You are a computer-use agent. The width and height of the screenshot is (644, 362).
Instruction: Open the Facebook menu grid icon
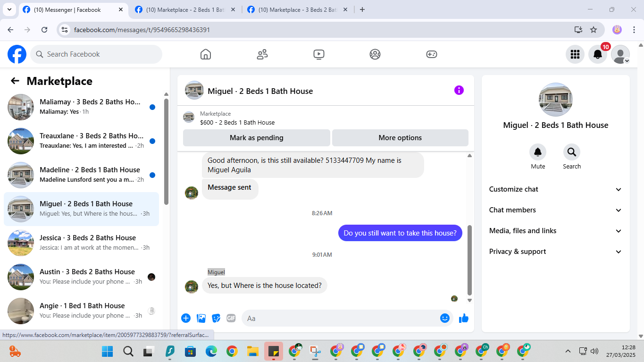575,54
